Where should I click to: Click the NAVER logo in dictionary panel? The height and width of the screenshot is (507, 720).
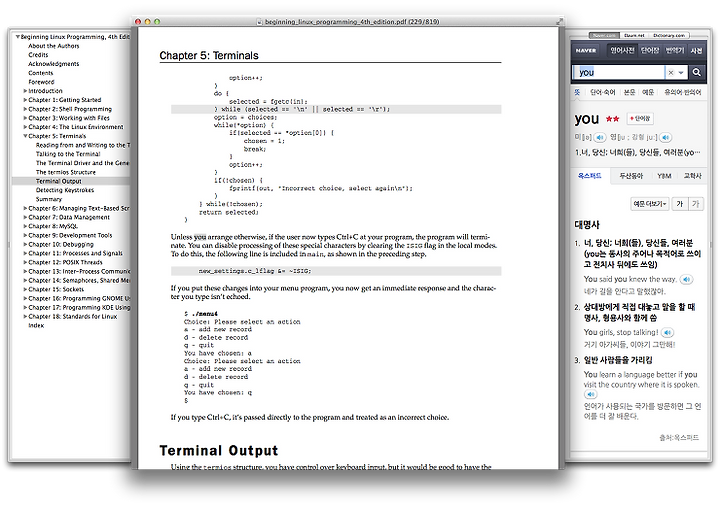[586, 51]
